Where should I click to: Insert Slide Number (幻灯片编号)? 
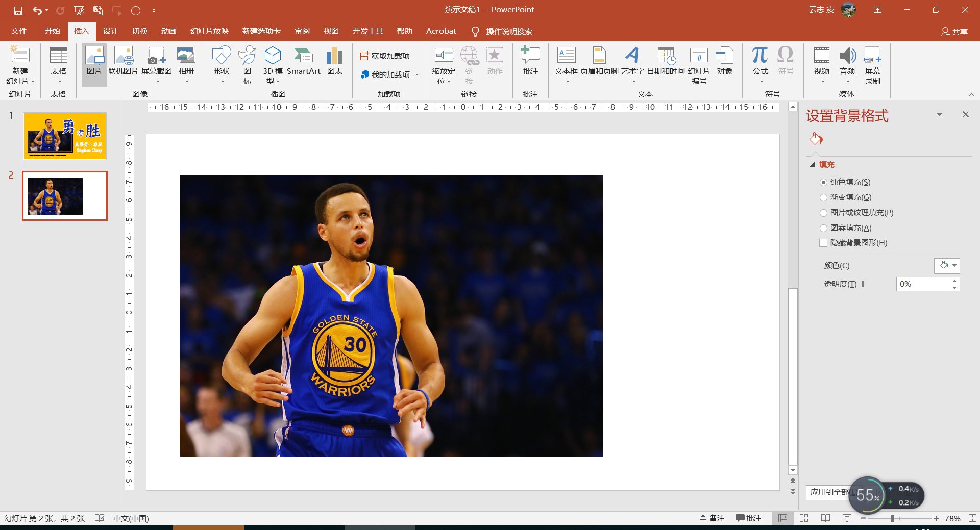coord(699,66)
